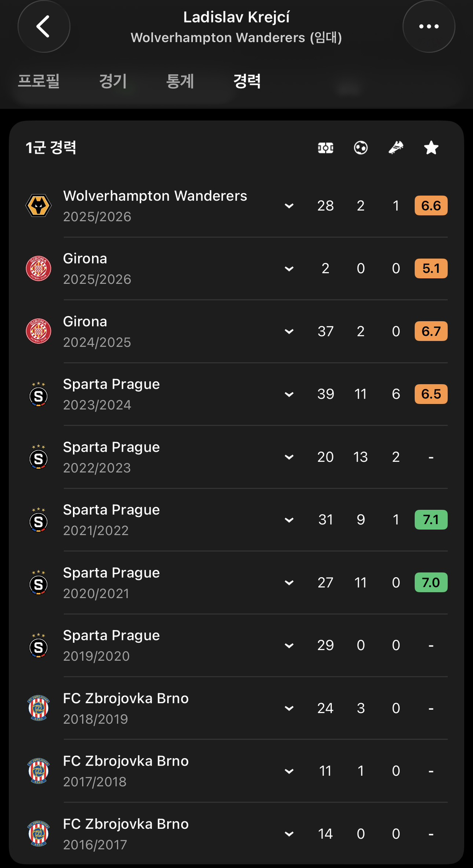Viewport: 473px width, 868px height.
Task: Tap the Girona 2024/2025 club crest
Action: click(38, 331)
